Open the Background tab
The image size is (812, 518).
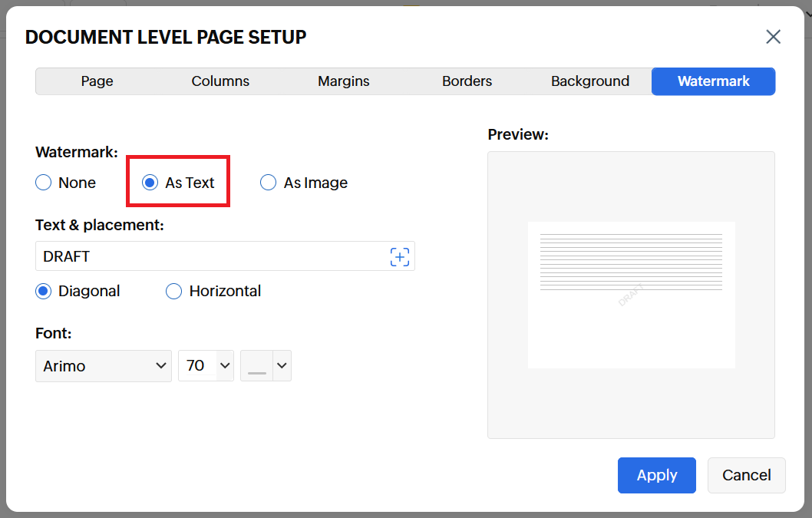click(590, 81)
